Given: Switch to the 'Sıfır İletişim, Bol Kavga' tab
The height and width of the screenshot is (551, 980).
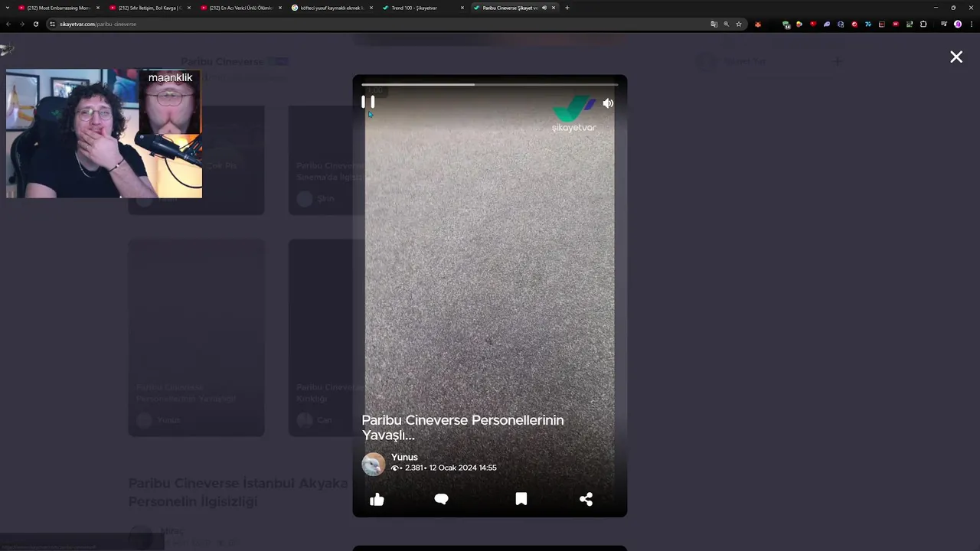Looking at the screenshot, I should point(149,8).
